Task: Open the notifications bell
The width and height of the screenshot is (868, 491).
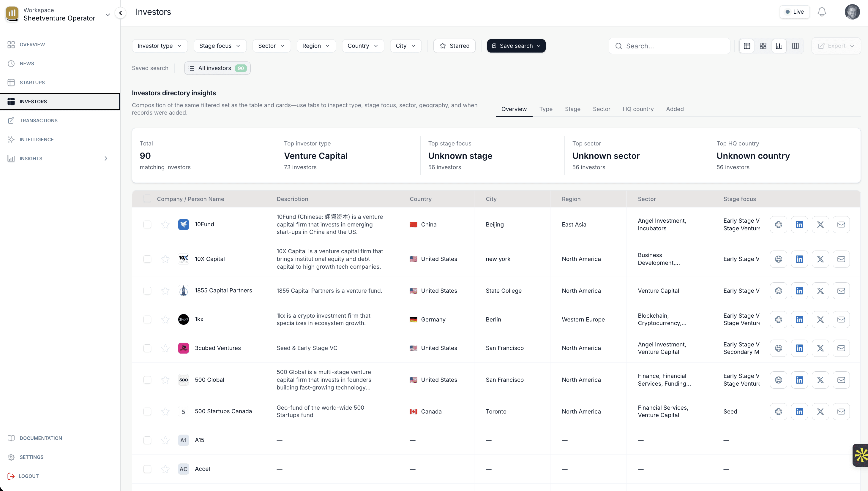Action: 822,12
